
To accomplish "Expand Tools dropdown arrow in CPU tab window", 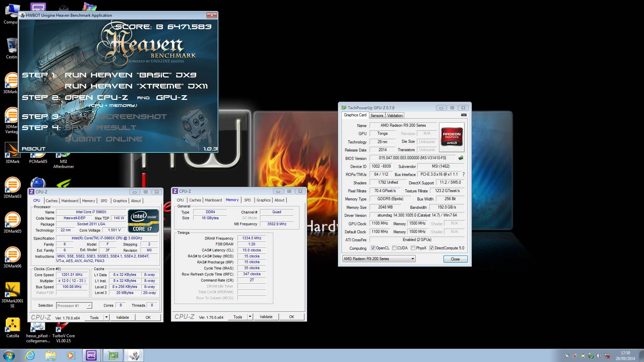I will [106, 317].
